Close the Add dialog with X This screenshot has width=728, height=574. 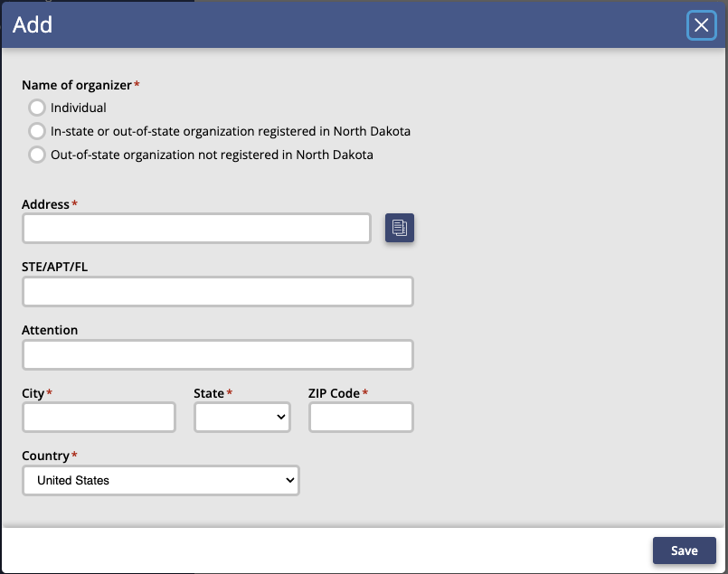coord(701,25)
